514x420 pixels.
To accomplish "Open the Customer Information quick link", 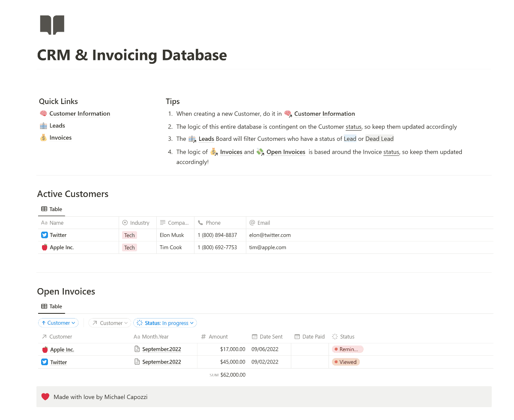I will point(80,113).
